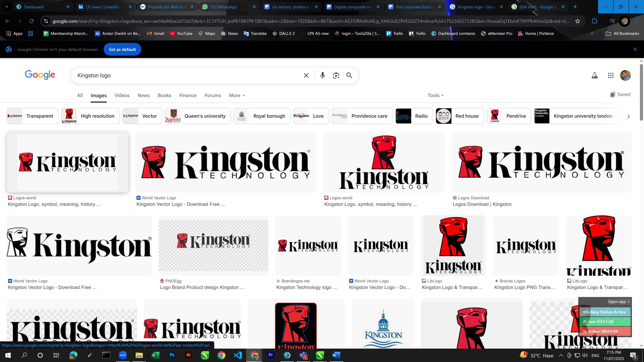Click the Google account profile picture
This screenshot has width=644, height=362.
(x=625, y=75)
